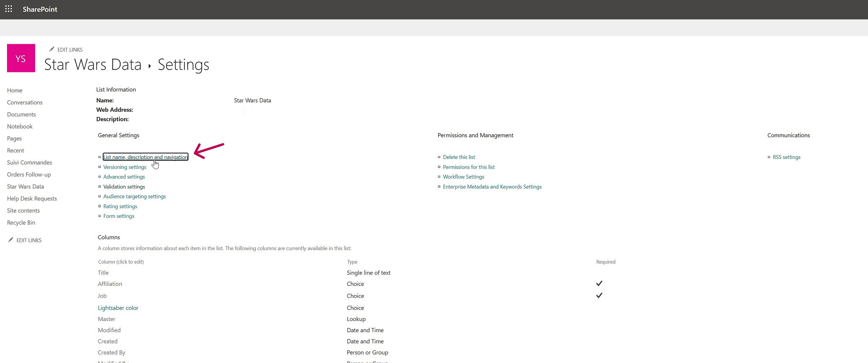Click the Modified column name
Image resolution: width=868 pixels, height=363 pixels.
tap(109, 330)
